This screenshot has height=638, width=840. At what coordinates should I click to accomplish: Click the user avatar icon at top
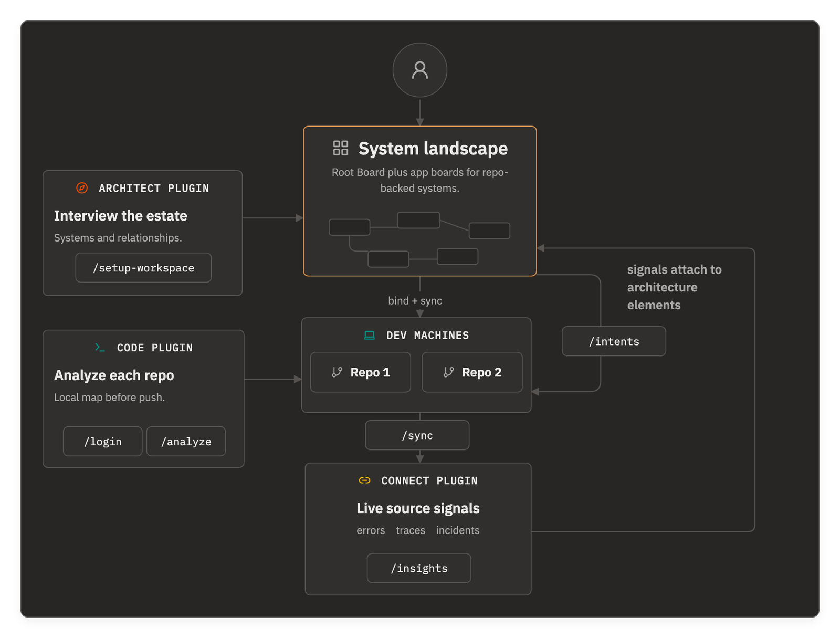(420, 70)
